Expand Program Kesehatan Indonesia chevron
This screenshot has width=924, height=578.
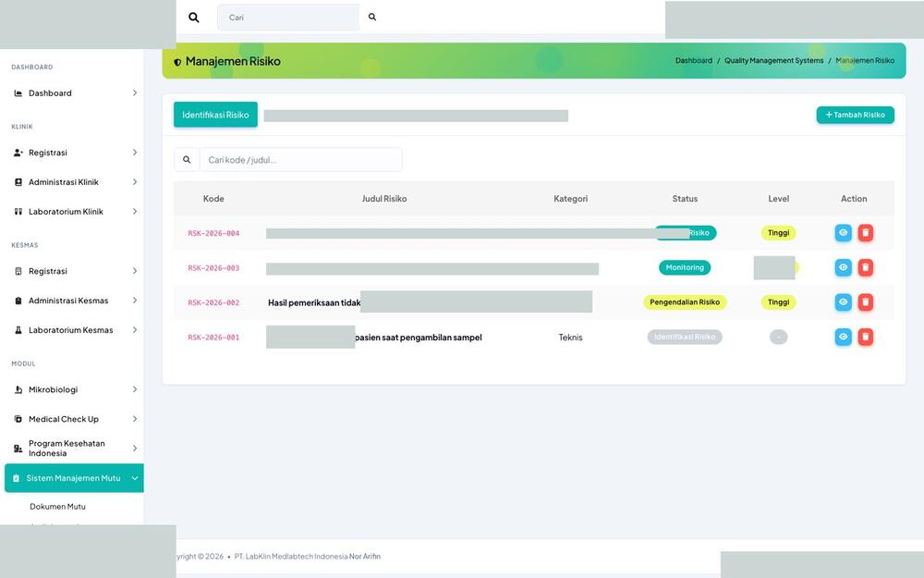click(134, 449)
